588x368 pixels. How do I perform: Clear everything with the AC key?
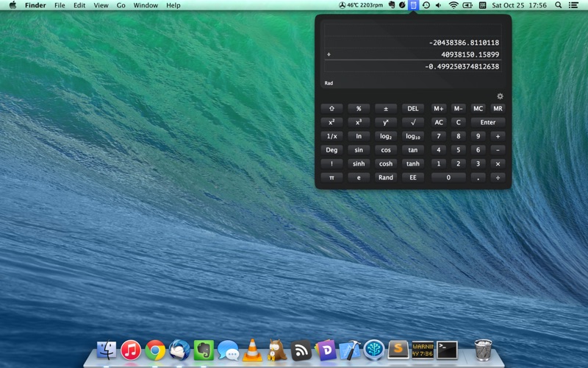click(439, 122)
